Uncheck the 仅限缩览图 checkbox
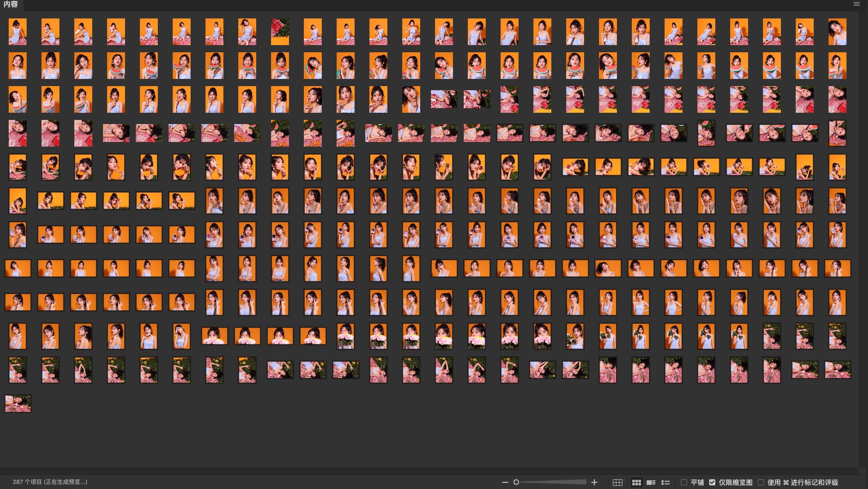This screenshot has width=868, height=489. click(x=712, y=482)
